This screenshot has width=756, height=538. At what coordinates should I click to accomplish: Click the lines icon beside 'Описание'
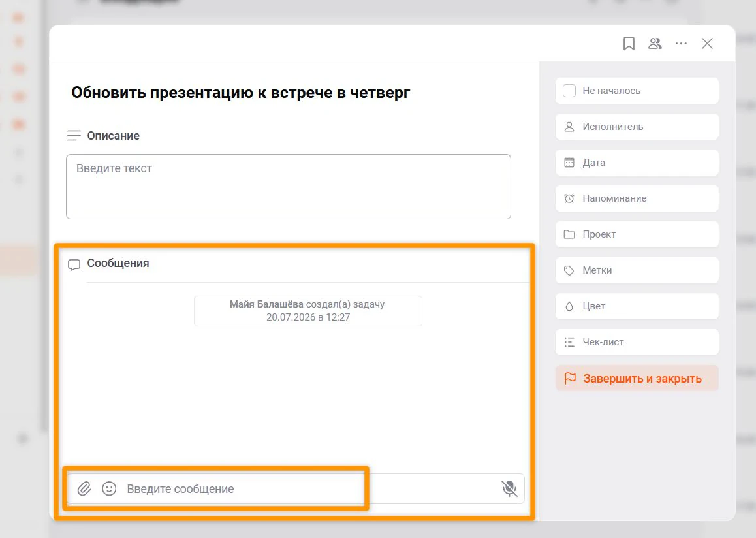click(x=74, y=136)
